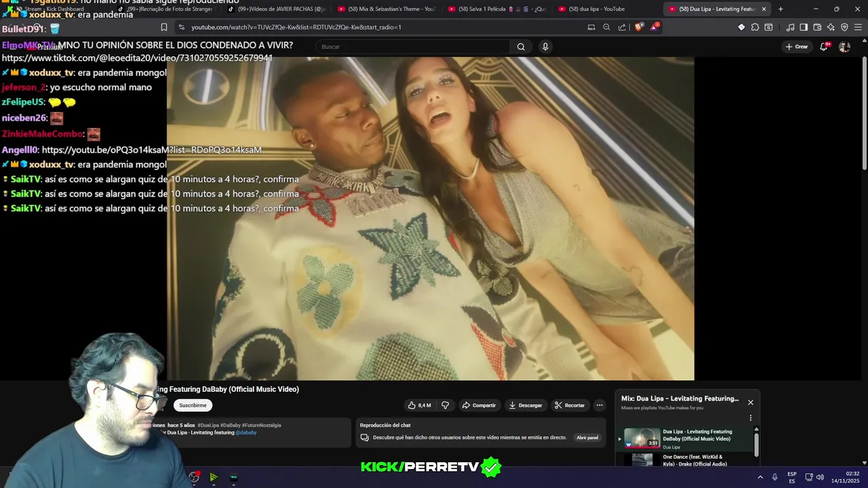Image resolution: width=868 pixels, height=488 pixels.
Task: Like the video showing 8,4 M
Action: point(419,405)
